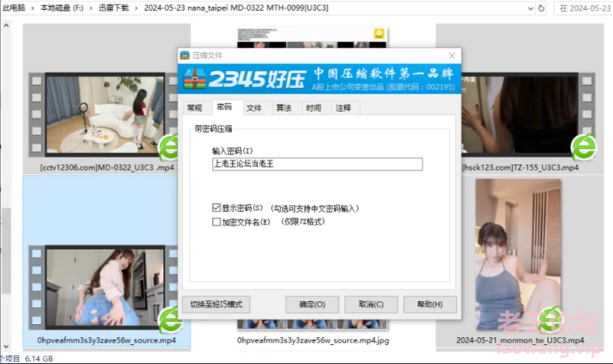Click the Explorer search box
Screen dimensions: 613x364
pyautogui.click(x=583, y=8)
